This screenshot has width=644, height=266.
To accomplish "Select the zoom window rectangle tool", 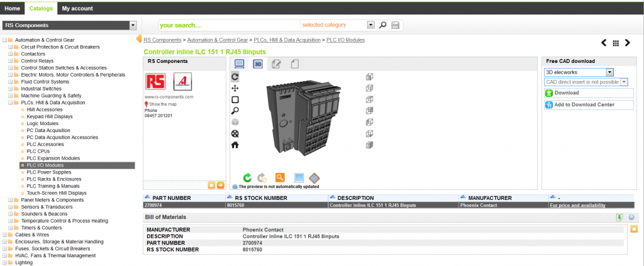I will [235, 99].
